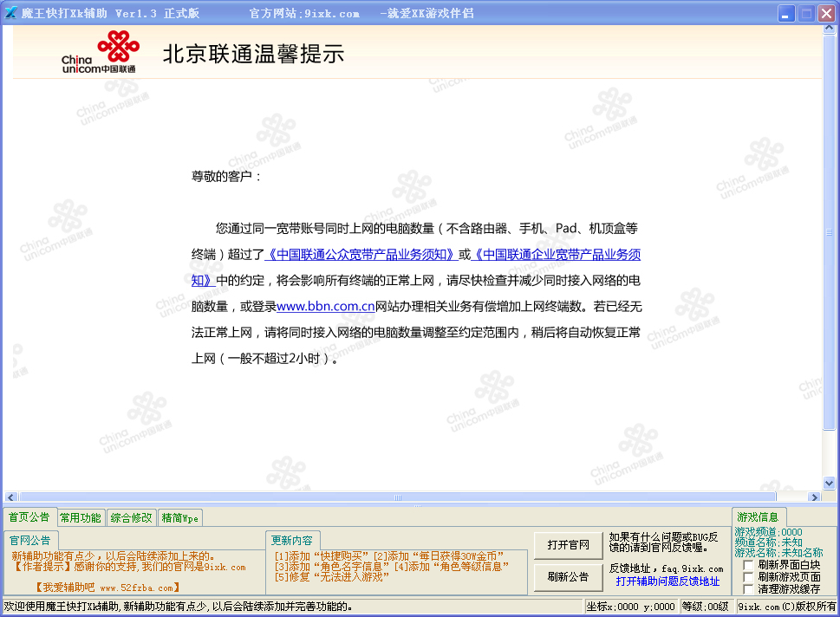Select the 更新内容 tab
The width and height of the screenshot is (840, 617).
point(292,541)
